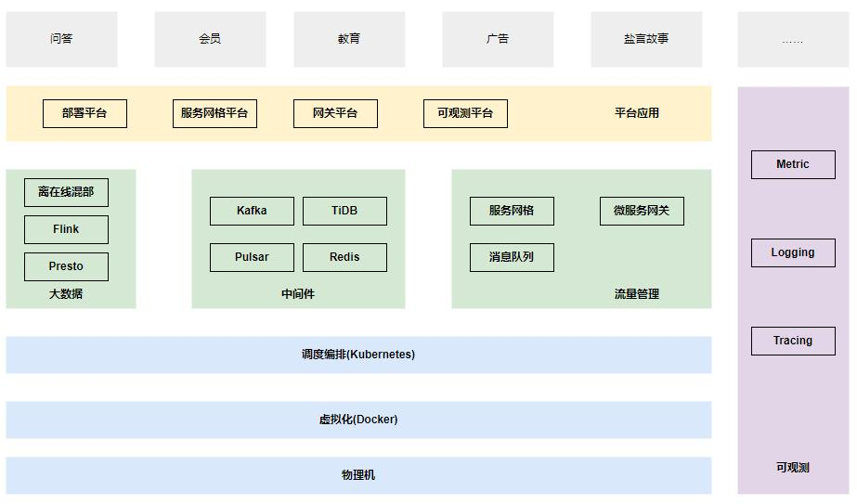Click the 平台应用 label

point(637,113)
